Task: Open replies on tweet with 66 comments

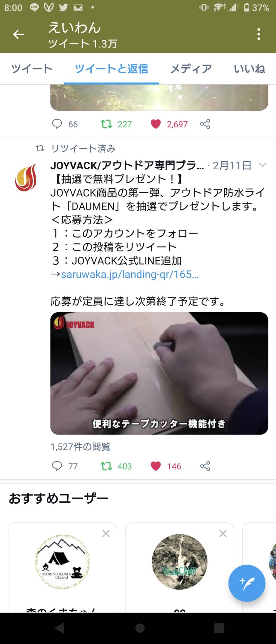Action: pyautogui.click(x=57, y=124)
